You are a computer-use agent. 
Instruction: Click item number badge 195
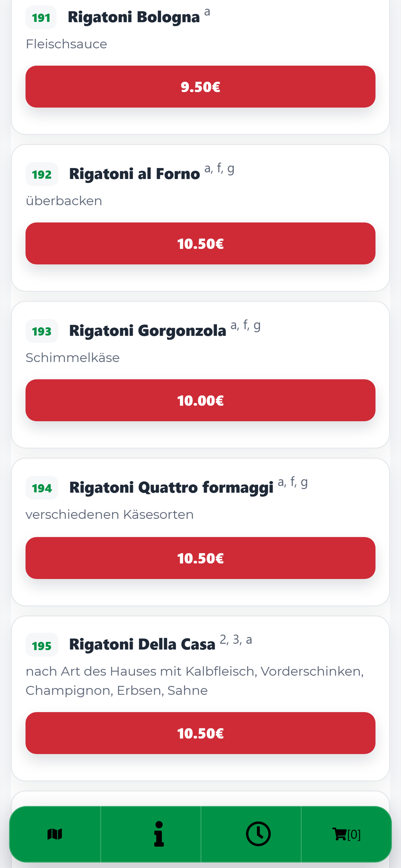tap(42, 645)
